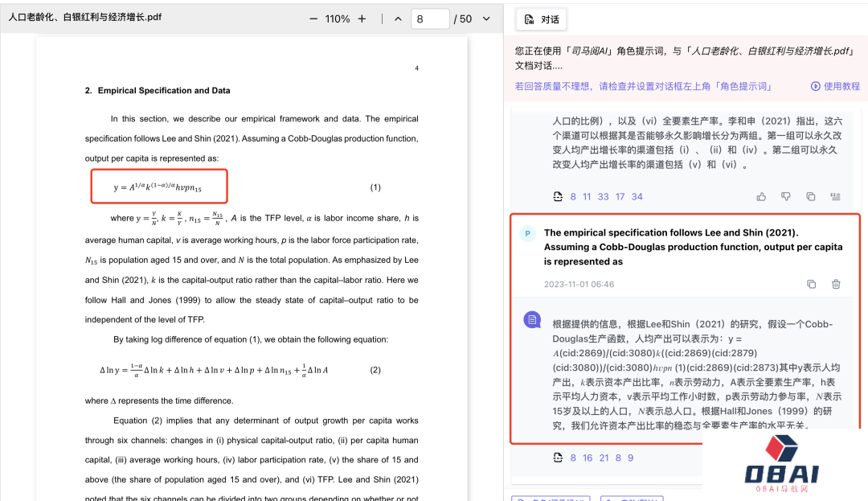The width and height of the screenshot is (868, 501).
Task: Jump to source page 33 reference
Action: (603, 197)
